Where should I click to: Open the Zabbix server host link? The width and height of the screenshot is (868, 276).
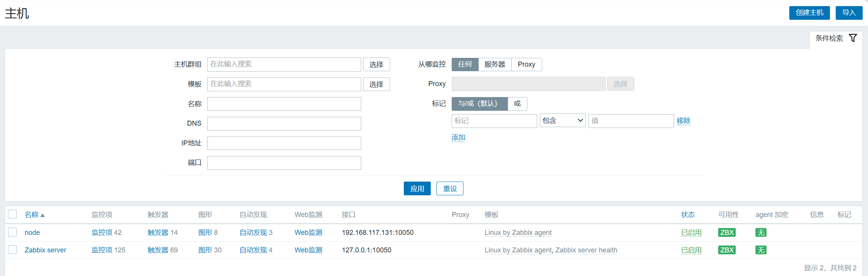point(45,250)
